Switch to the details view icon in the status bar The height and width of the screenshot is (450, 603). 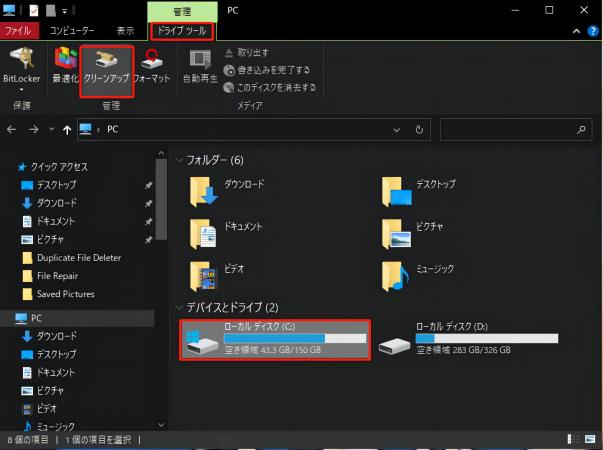[573, 439]
